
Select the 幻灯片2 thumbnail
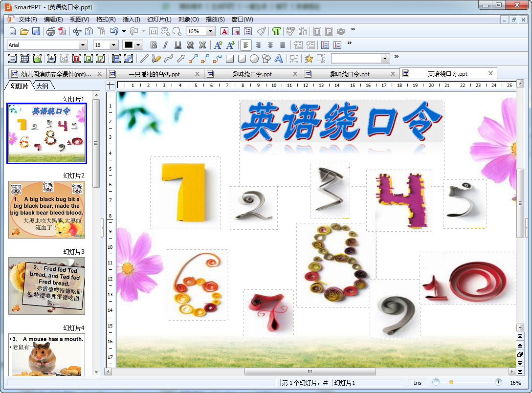point(46,210)
